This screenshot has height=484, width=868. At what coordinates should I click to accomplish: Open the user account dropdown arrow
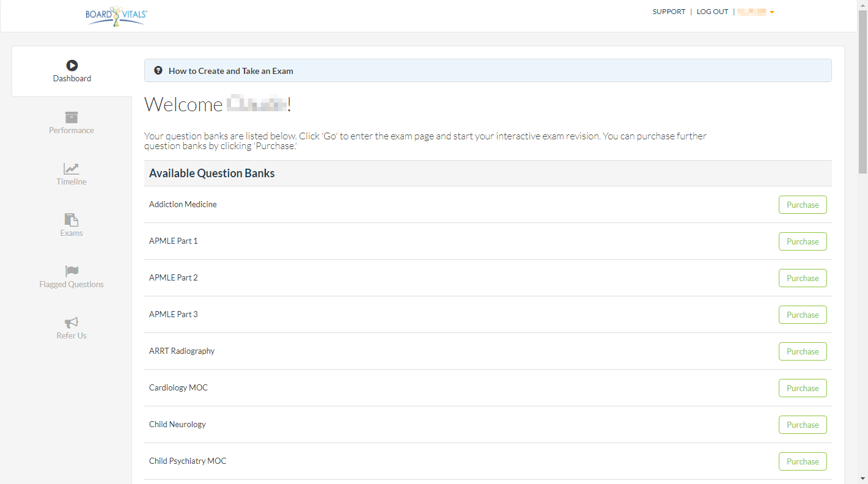coord(772,12)
